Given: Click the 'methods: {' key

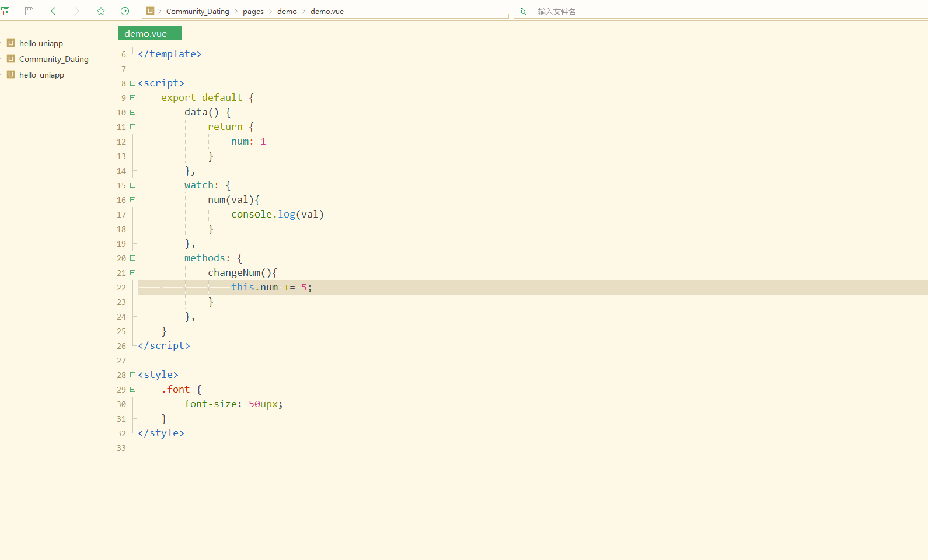Looking at the screenshot, I should point(213,258).
